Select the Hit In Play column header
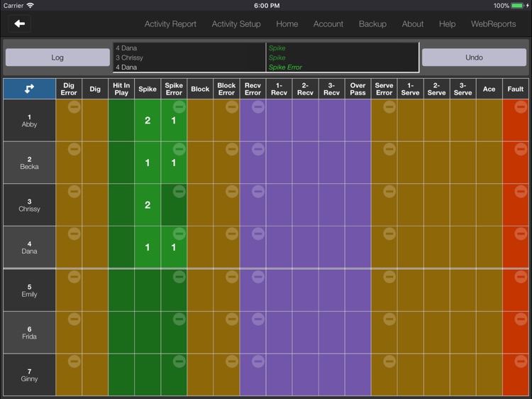The width and height of the screenshot is (532, 399). click(121, 89)
